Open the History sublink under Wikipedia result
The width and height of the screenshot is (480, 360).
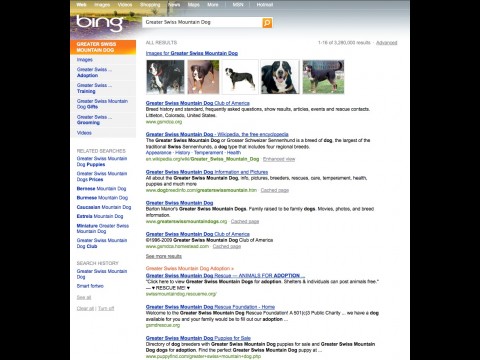click(x=182, y=153)
